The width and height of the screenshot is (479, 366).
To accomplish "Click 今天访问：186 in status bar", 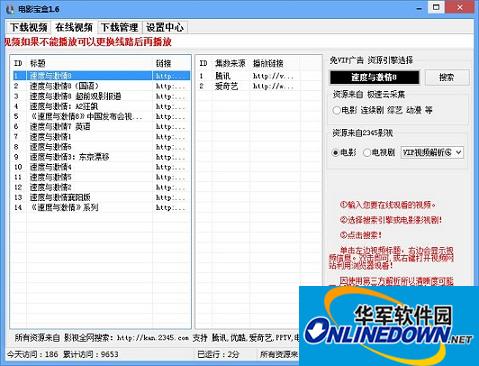I will [x=33, y=354].
